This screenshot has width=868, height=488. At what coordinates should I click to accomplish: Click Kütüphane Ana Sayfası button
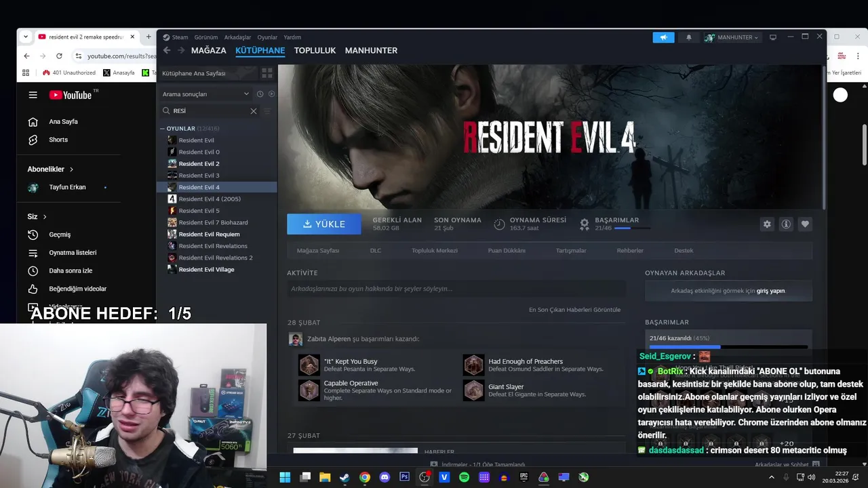tap(207, 73)
